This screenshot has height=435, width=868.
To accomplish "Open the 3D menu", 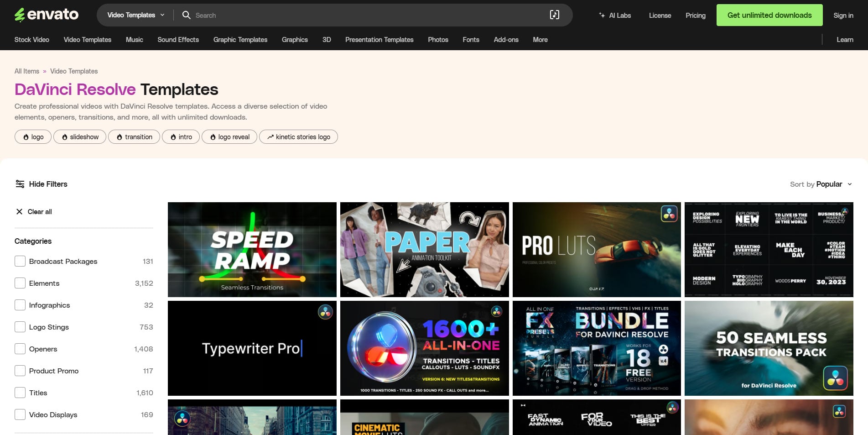I will (327, 40).
